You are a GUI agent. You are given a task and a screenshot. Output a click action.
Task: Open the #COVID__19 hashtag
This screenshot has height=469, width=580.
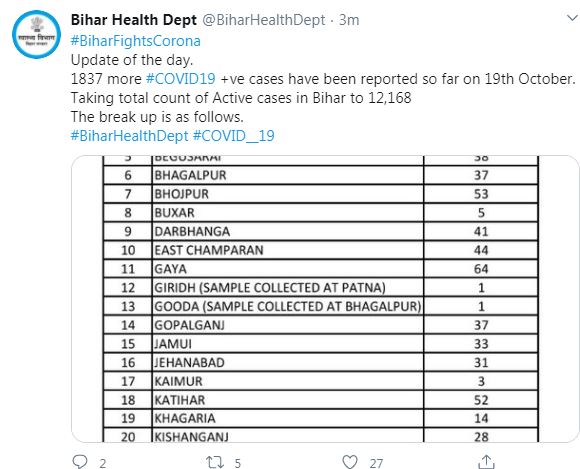point(234,136)
